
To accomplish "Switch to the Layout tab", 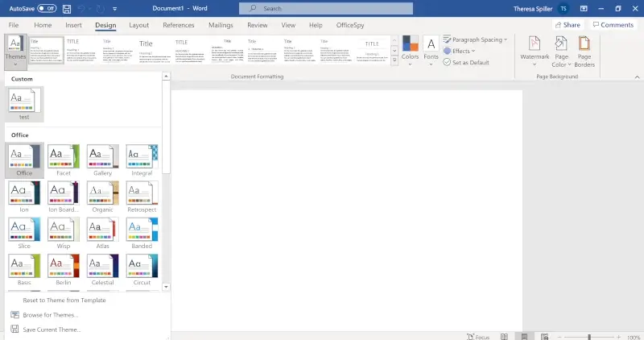I will pyautogui.click(x=138, y=25).
